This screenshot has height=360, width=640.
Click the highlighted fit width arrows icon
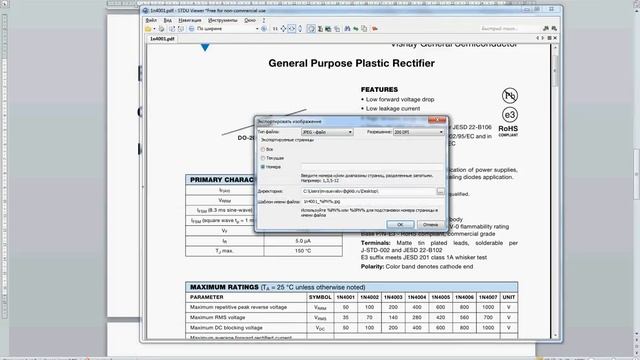[291, 29]
